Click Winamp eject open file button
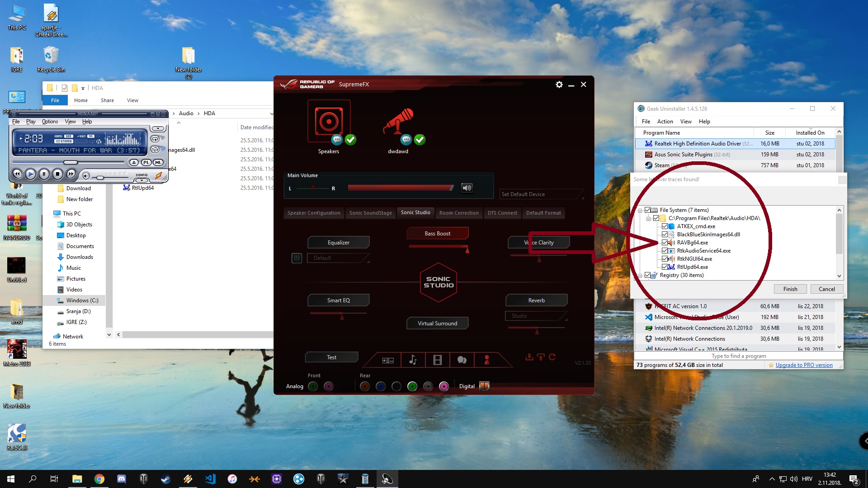This screenshot has height=488, width=868. [134, 163]
